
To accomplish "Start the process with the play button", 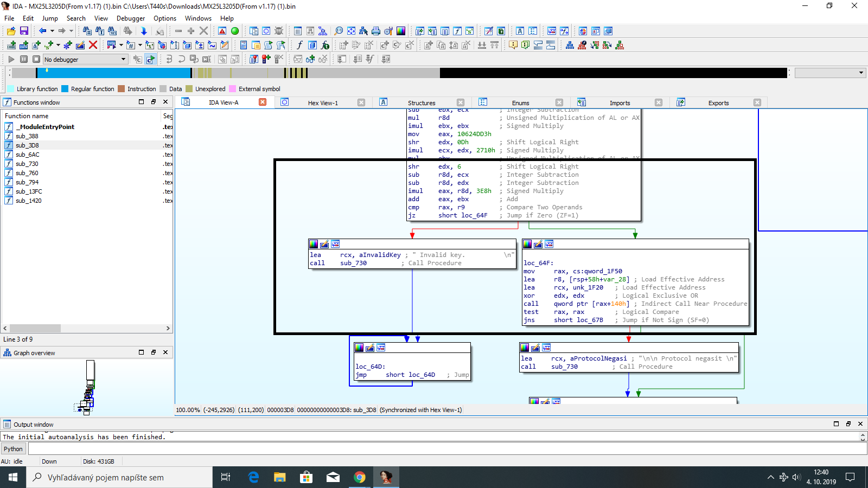I will (x=11, y=59).
